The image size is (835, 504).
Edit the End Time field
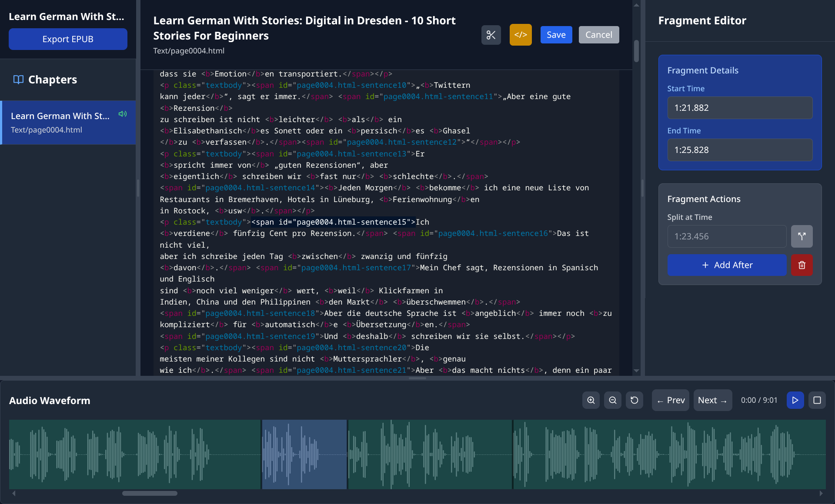[740, 150]
